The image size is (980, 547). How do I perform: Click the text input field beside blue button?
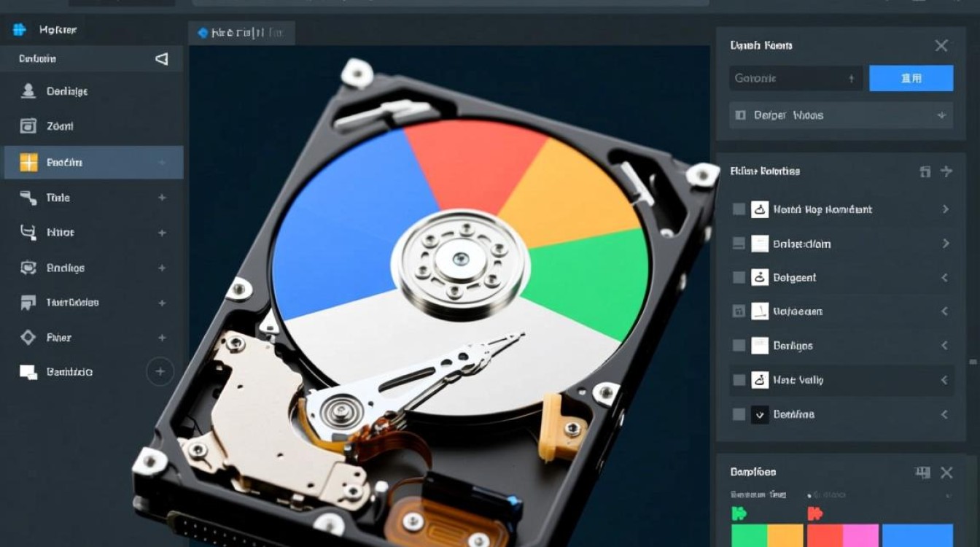795,78
